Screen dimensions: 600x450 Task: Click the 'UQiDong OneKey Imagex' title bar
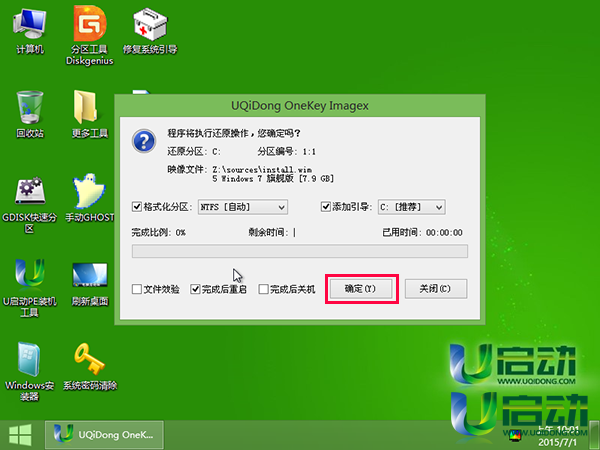coord(300,106)
